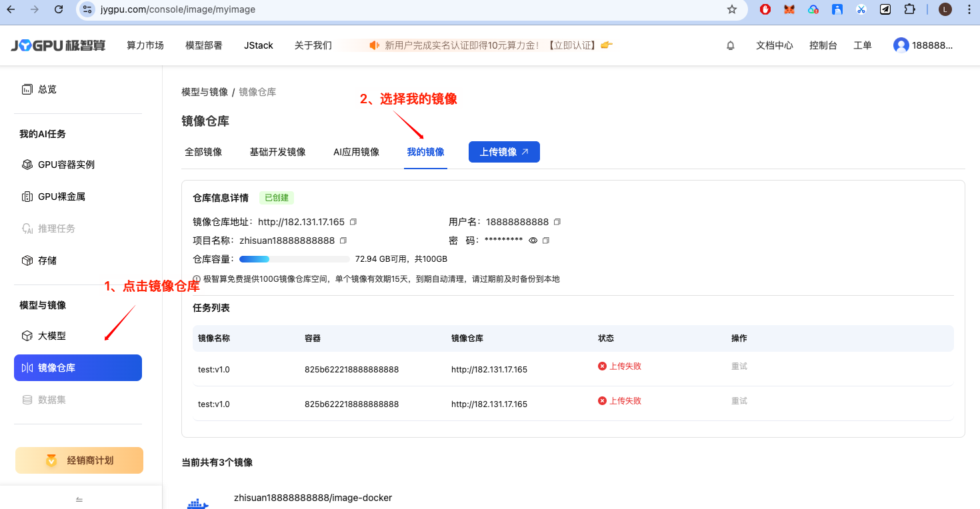Click the user avatar icon
980x509 pixels.
point(901,45)
